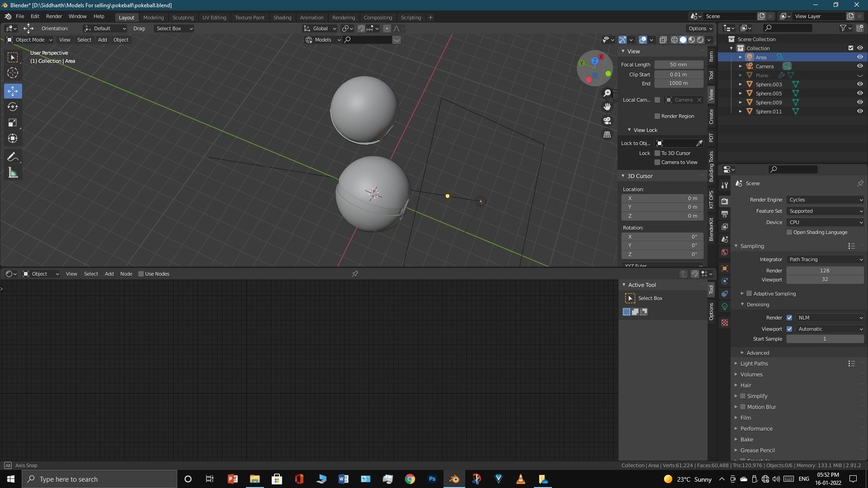Toggle Use Nodes checkbox
This screenshot has height=488, width=868.
[141, 274]
